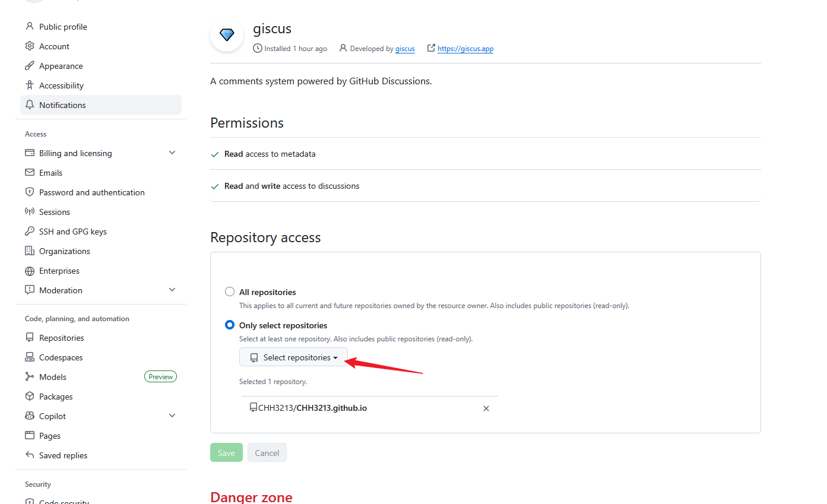Select the Only select repositories radio option
Image resolution: width=827 pixels, height=504 pixels.
pos(230,325)
